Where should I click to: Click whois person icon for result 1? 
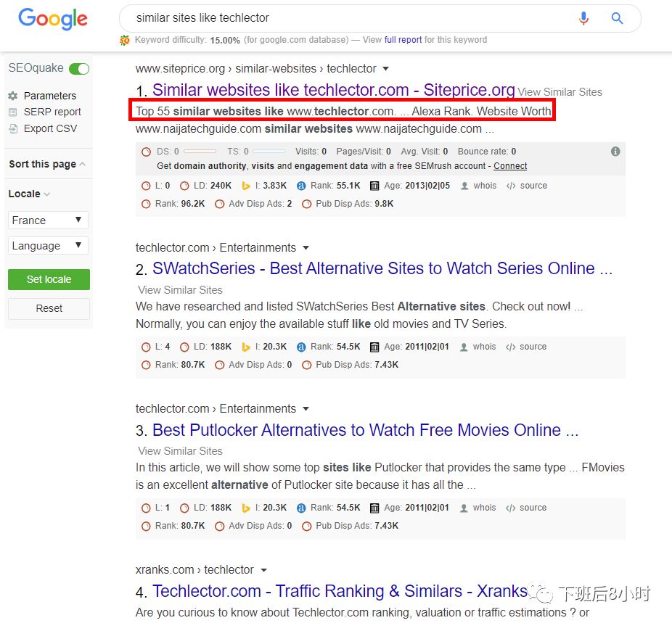click(464, 186)
